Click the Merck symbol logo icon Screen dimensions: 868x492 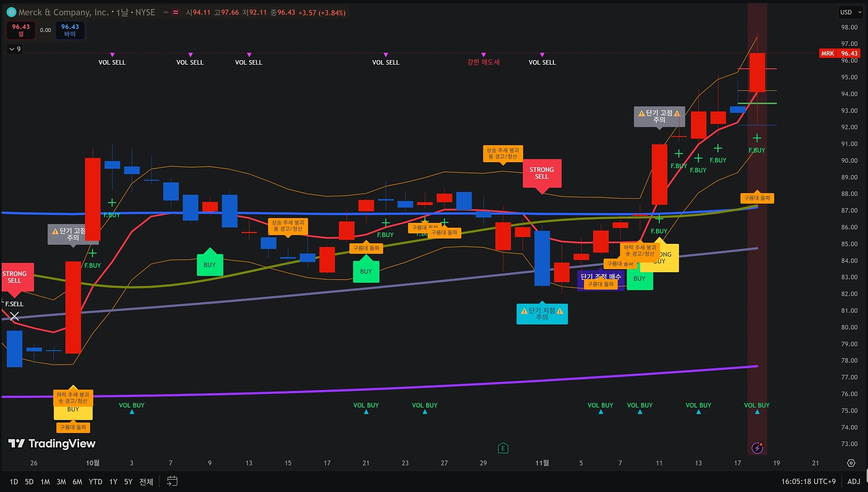click(x=11, y=12)
